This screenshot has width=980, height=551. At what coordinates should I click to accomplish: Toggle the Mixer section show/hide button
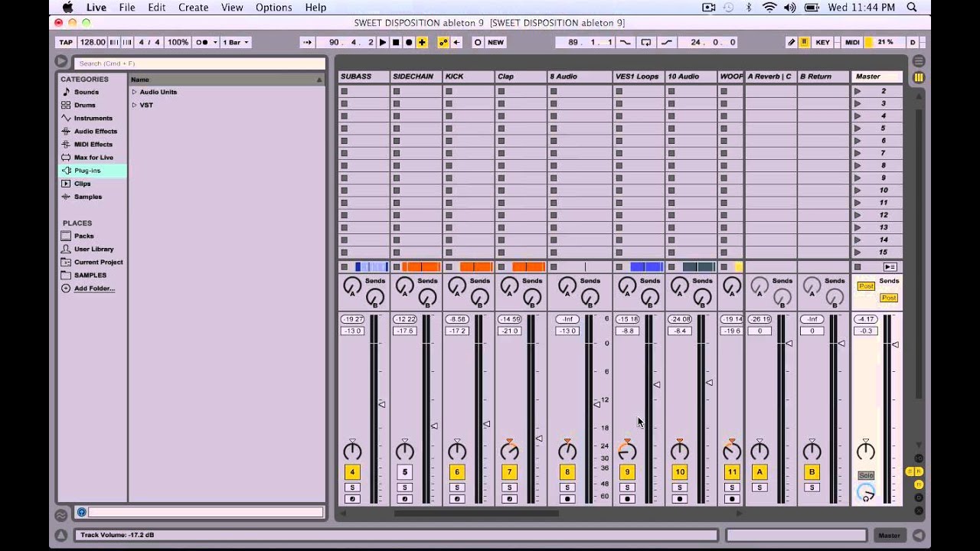919,484
